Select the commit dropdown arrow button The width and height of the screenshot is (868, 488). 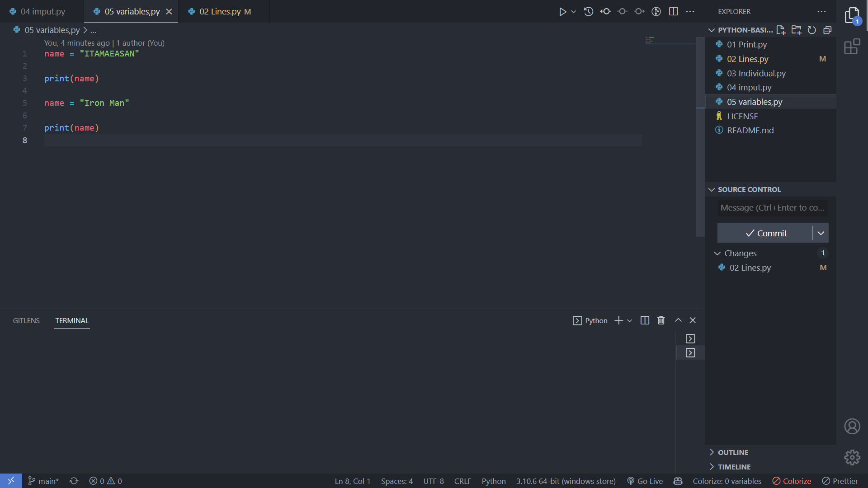tap(821, 233)
